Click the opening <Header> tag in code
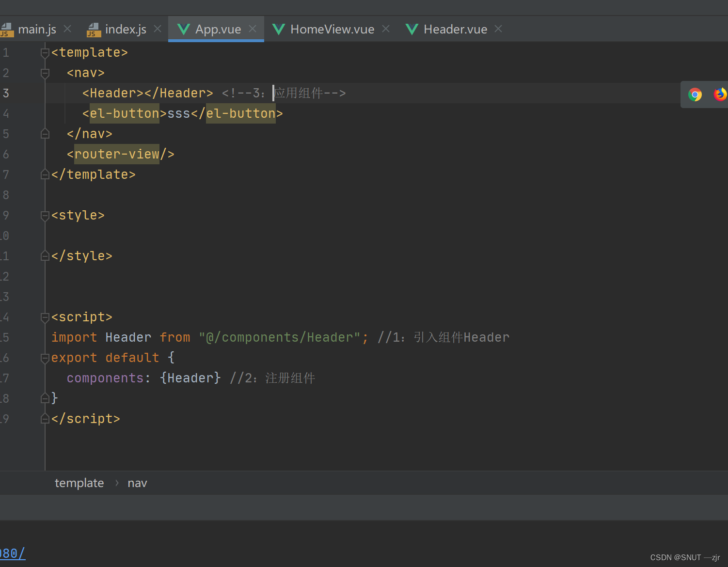Image resolution: width=728 pixels, height=567 pixels. 113,93
